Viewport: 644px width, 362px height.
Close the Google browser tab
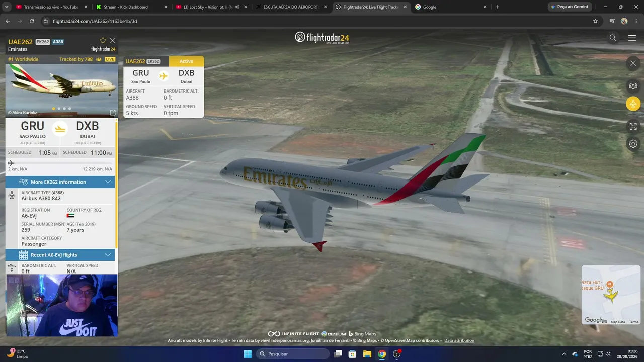coord(485,7)
